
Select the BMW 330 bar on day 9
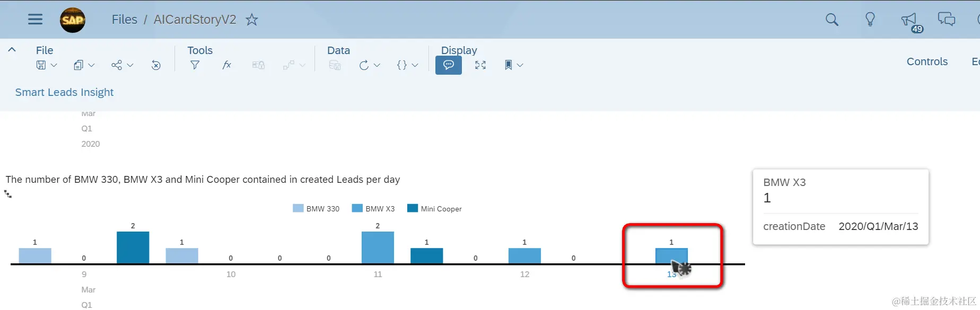[x=35, y=256]
